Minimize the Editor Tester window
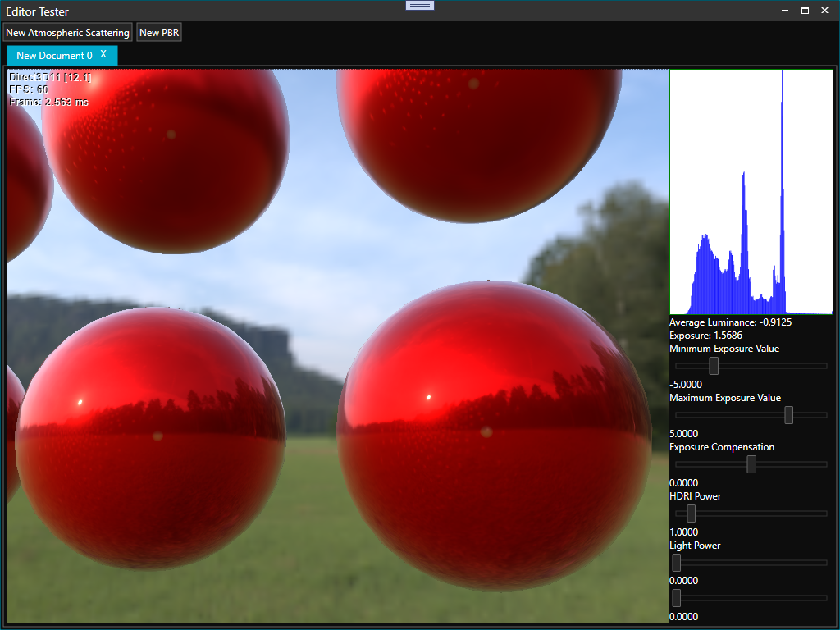This screenshot has height=630, width=840. point(783,11)
